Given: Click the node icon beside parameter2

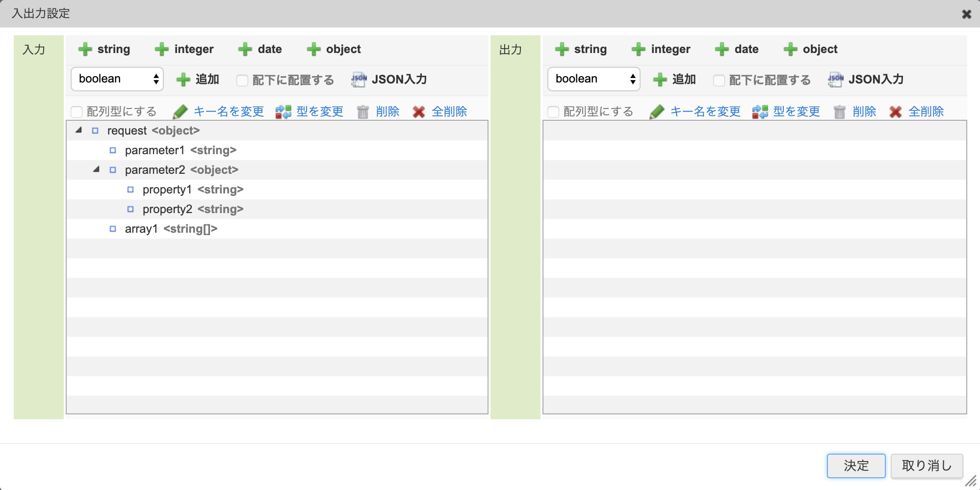Looking at the screenshot, I should pyautogui.click(x=113, y=170).
